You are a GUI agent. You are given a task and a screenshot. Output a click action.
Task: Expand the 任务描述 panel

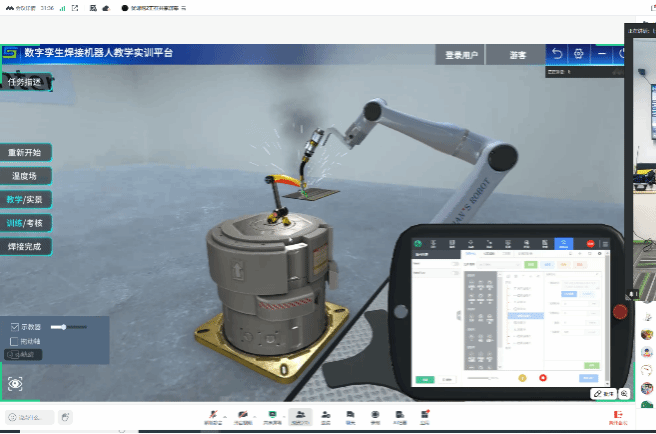25,82
